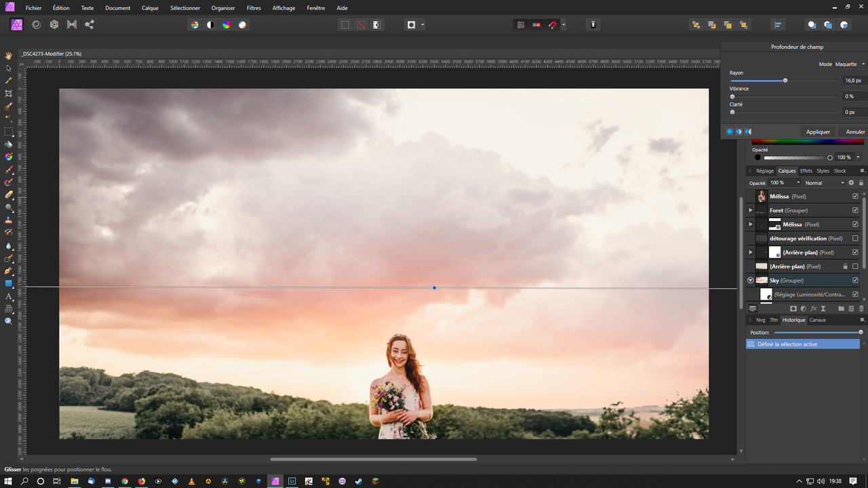Click the Invert Selection icon

tap(377, 24)
